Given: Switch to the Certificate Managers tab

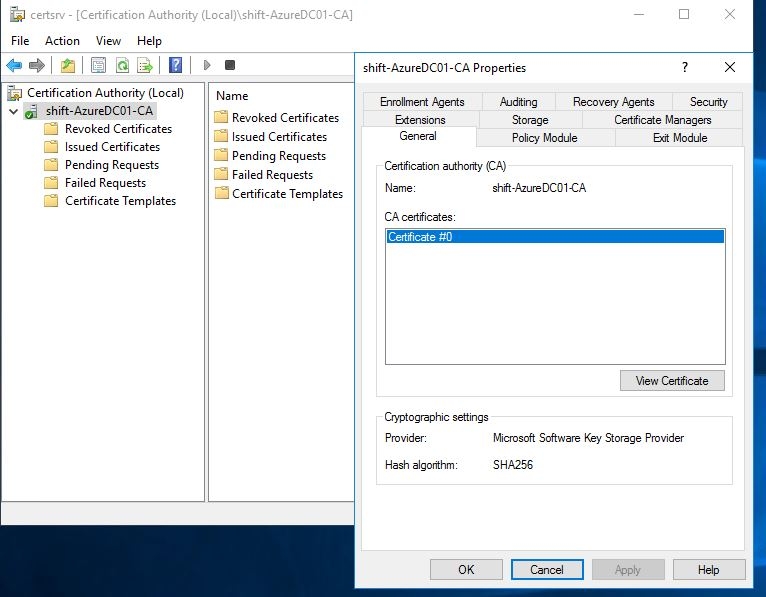Looking at the screenshot, I should pyautogui.click(x=663, y=120).
